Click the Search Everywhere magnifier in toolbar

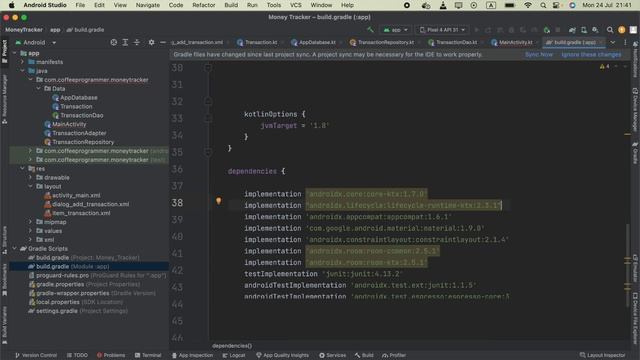pyautogui.click(x=610, y=30)
